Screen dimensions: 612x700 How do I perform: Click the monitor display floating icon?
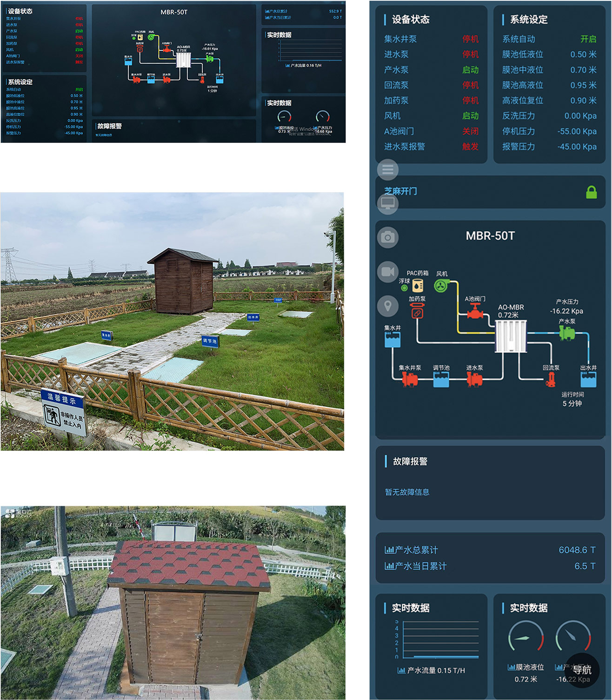[x=387, y=203]
